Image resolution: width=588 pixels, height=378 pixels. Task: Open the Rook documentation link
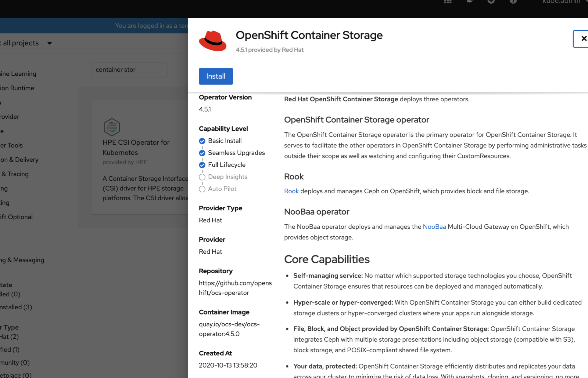point(291,191)
